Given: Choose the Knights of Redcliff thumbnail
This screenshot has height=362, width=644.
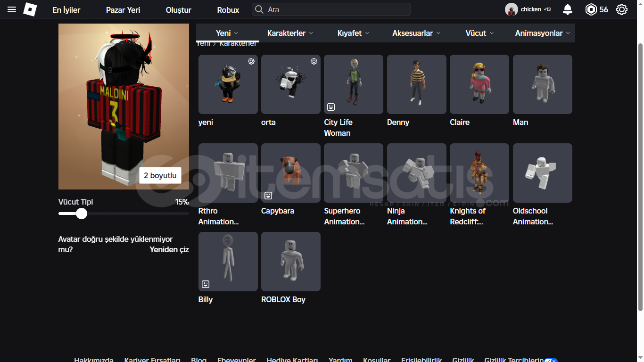Looking at the screenshot, I should click(479, 173).
